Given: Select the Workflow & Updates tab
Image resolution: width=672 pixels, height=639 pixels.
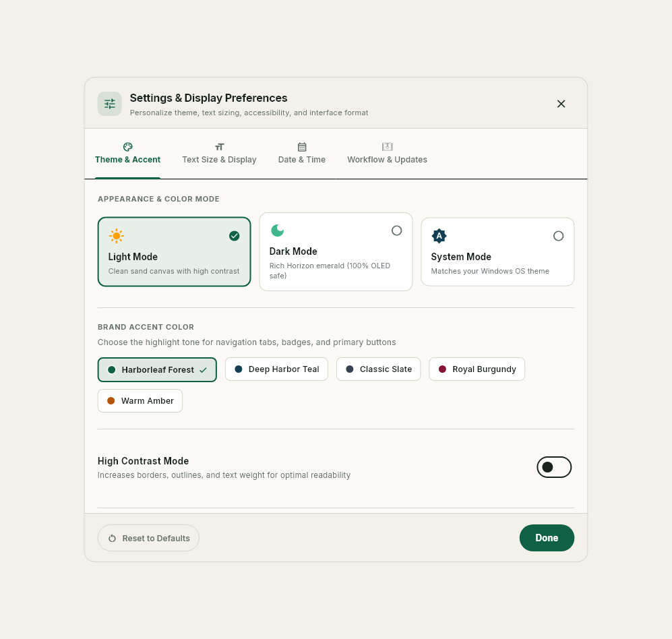Looking at the screenshot, I should coord(387,154).
